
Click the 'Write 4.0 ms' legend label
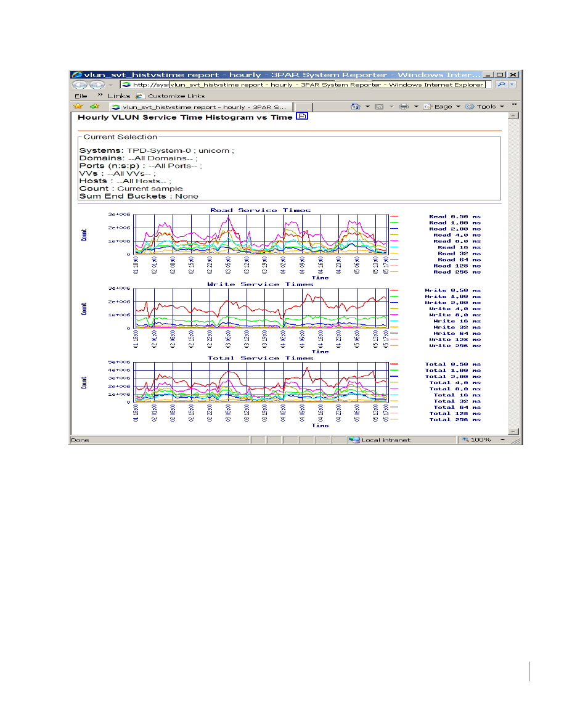(455, 309)
